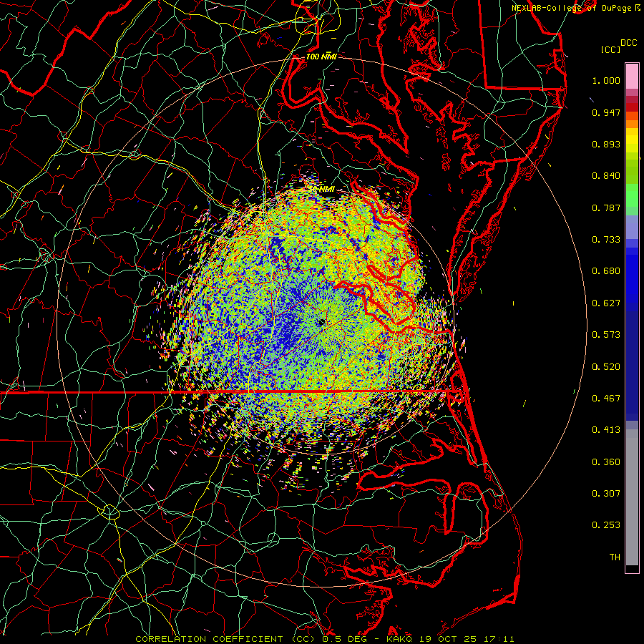Pick the orange swatch on the color bar
644x644 pixels.
[x=632, y=124]
